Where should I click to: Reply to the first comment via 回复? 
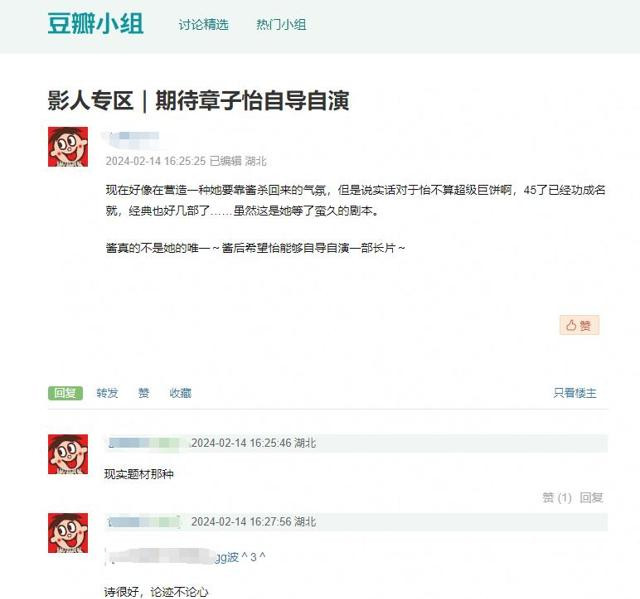591,497
